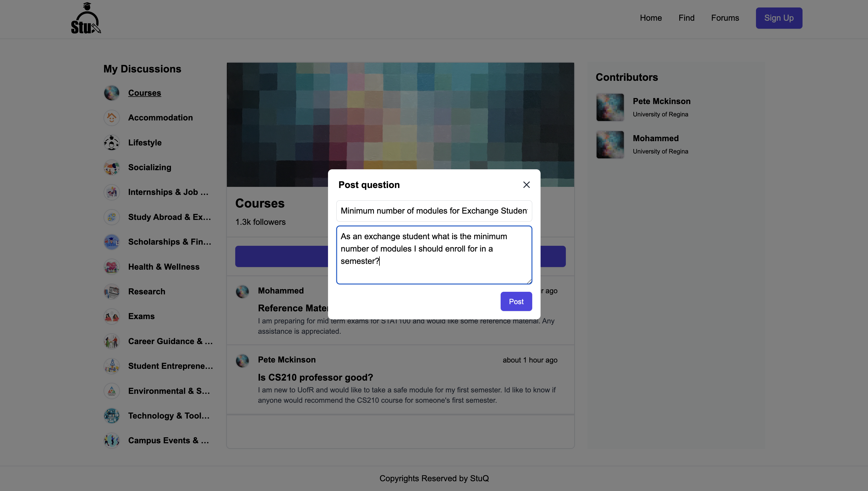This screenshot has width=868, height=491.
Task: Click the Research category icon
Action: click(111, 291)
